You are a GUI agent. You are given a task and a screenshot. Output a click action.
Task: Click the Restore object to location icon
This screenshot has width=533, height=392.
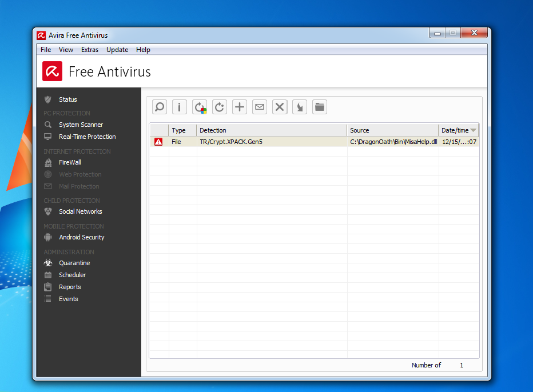click(x=220, y=107)
